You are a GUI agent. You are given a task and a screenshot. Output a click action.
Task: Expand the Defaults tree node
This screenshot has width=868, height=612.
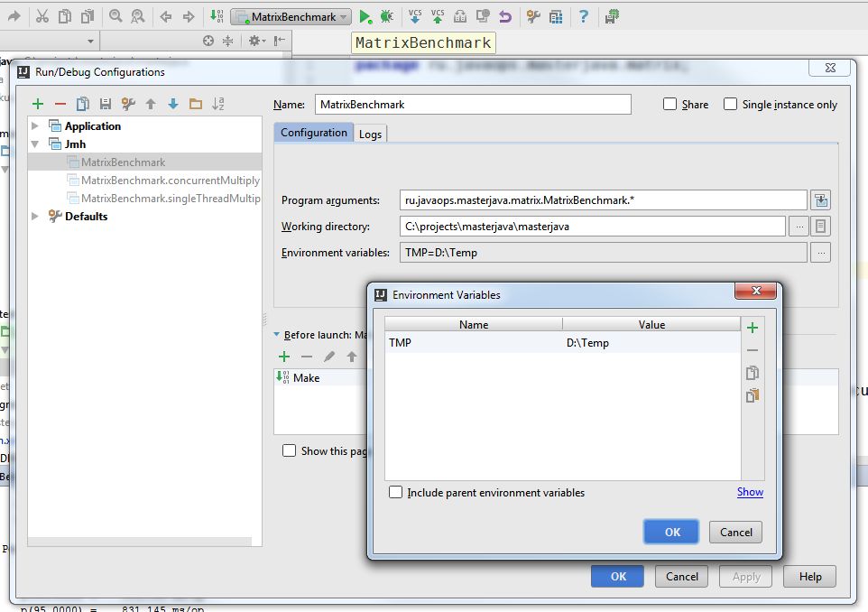[x=35, y=216]
